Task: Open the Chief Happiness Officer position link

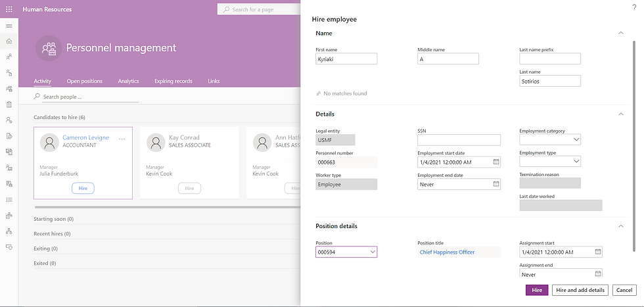Action: click(x=447, y=252)
